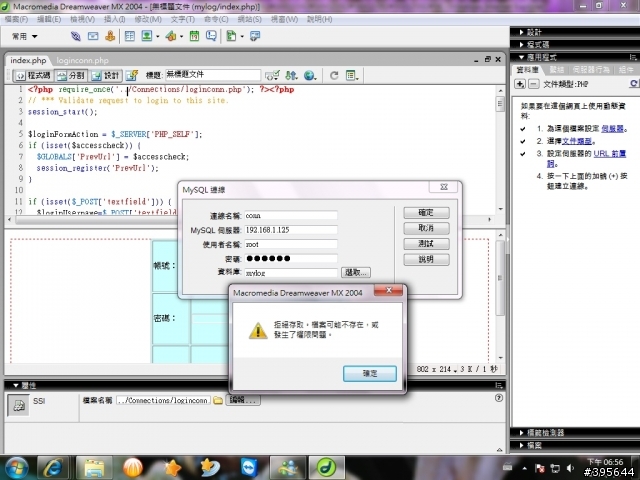Click the code view horizontal scrollbar

(249, 220)
